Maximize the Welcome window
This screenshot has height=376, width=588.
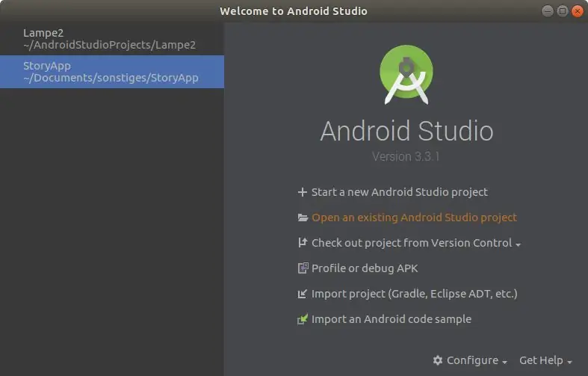[563, 11]
